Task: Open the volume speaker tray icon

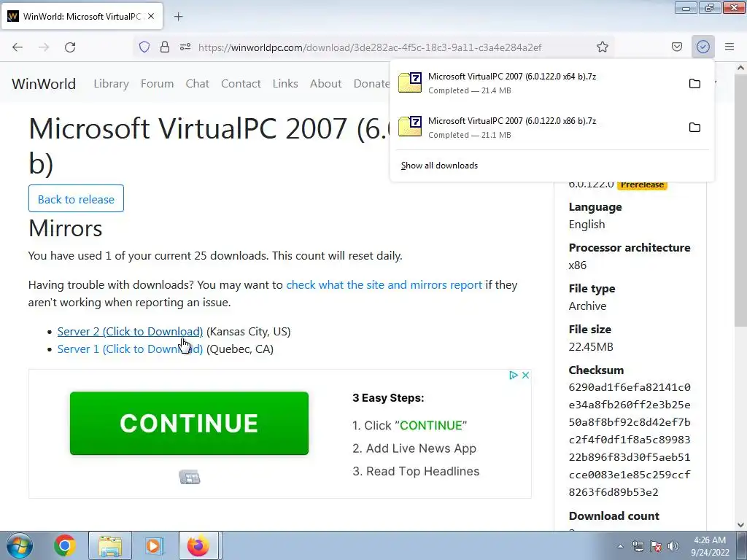Action: (x=673, y=546)
